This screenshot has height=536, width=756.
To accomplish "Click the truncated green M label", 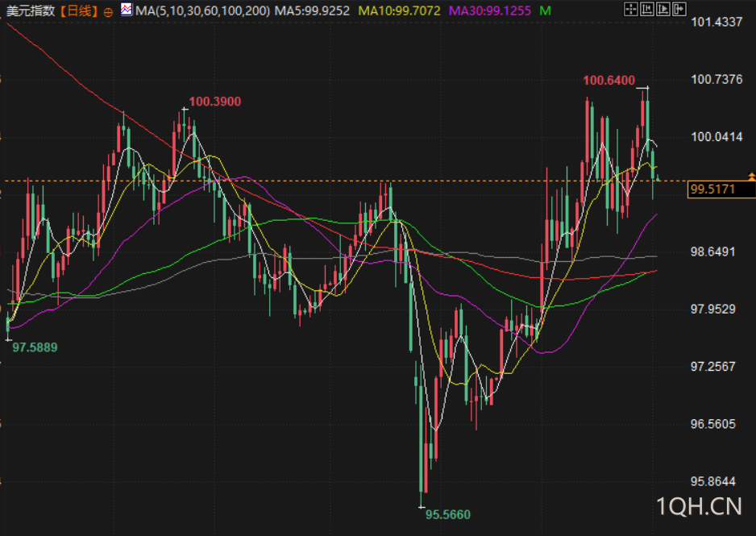I will coord(546,10).
